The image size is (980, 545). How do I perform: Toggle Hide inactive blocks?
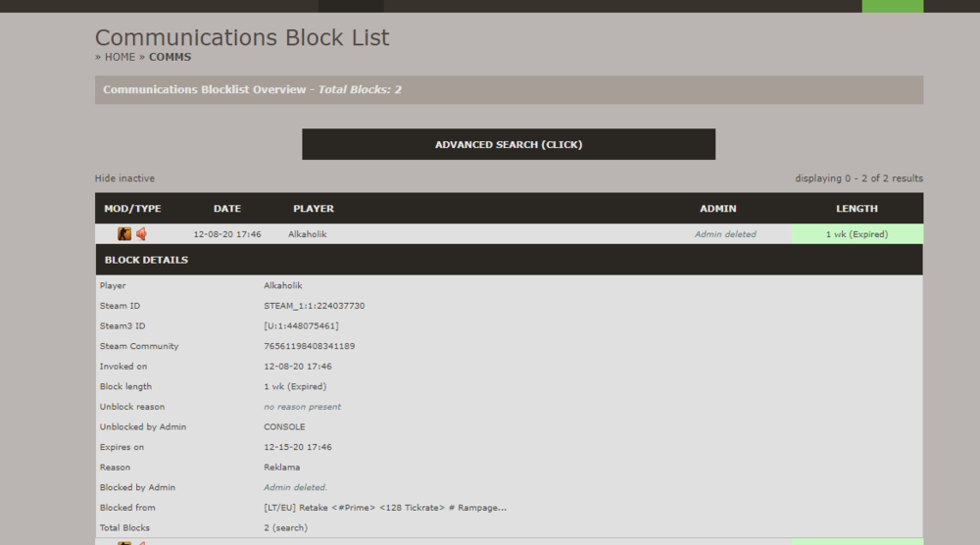[x=124, y=178]
